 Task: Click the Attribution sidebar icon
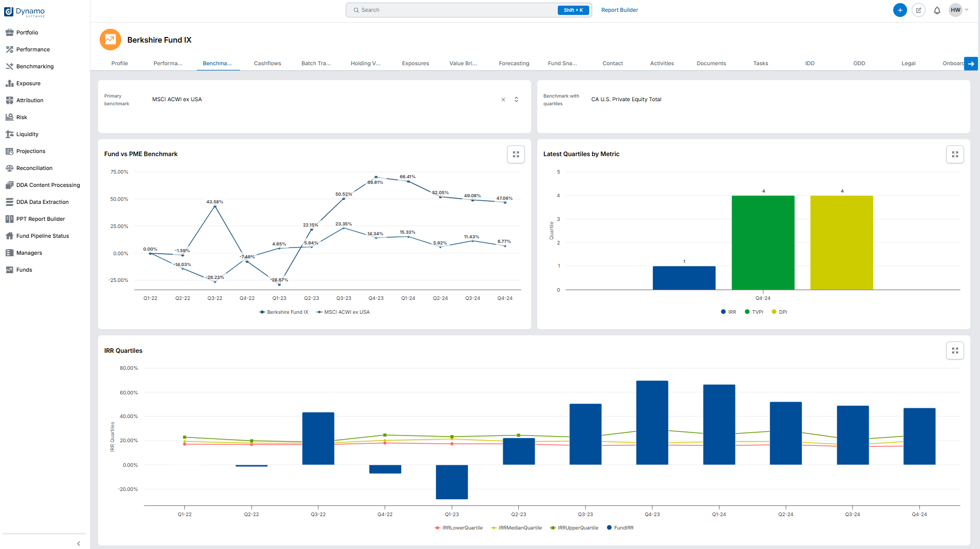[9, 100]
